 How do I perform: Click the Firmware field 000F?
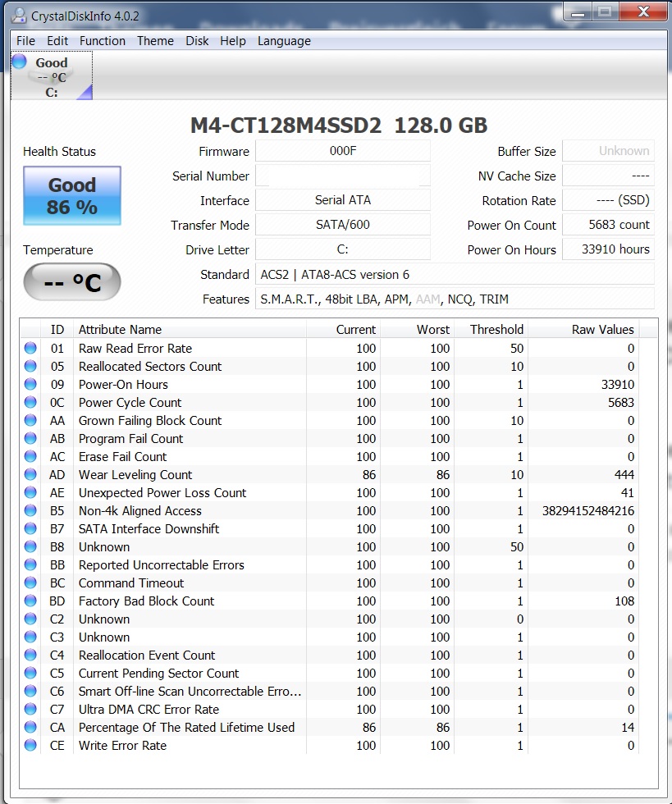343,151
